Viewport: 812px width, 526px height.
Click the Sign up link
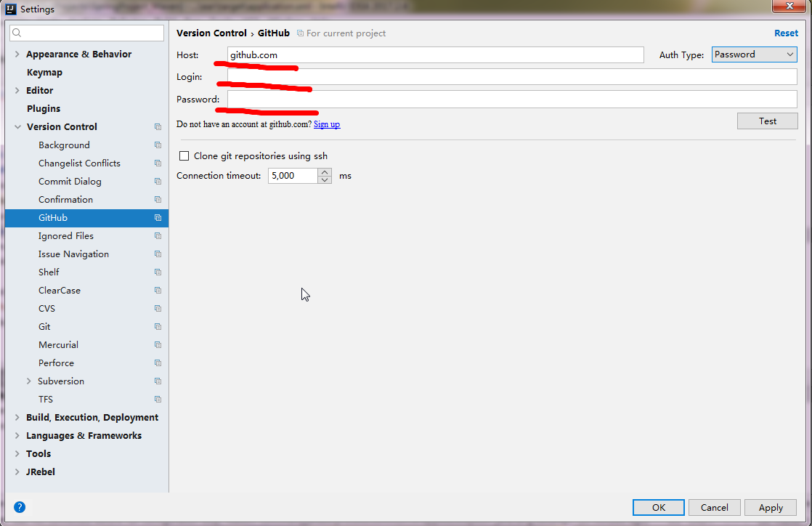pyautogui.click(x=327, y=124)
